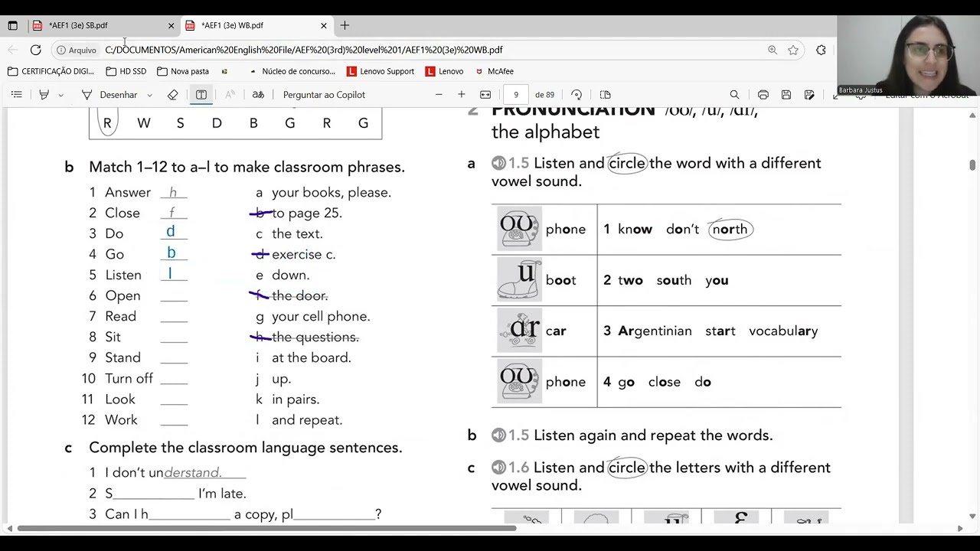Toggle the PDF table of contents sidebar

[16, 95]
